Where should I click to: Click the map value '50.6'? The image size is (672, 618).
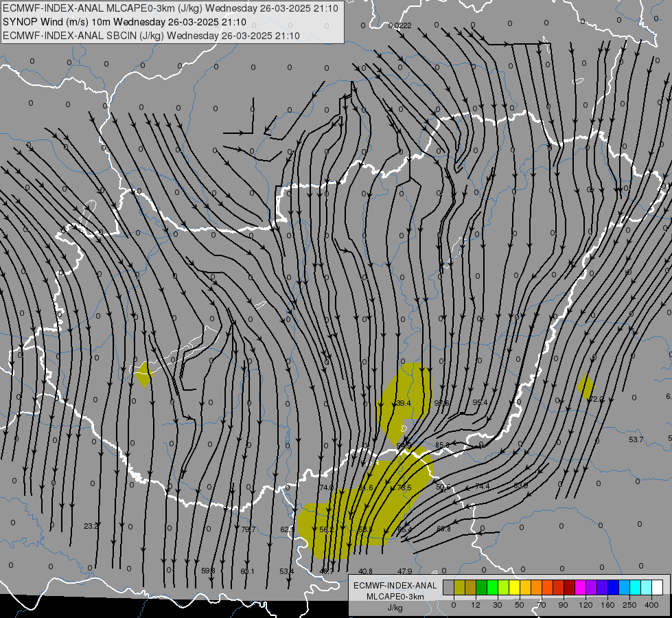coord(443,487)
